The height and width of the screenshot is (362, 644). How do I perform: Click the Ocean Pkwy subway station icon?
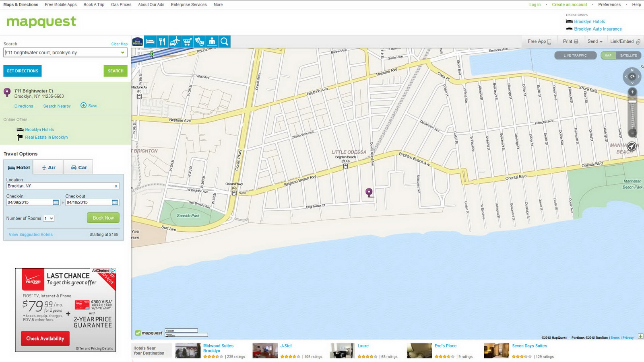(234, 193)
